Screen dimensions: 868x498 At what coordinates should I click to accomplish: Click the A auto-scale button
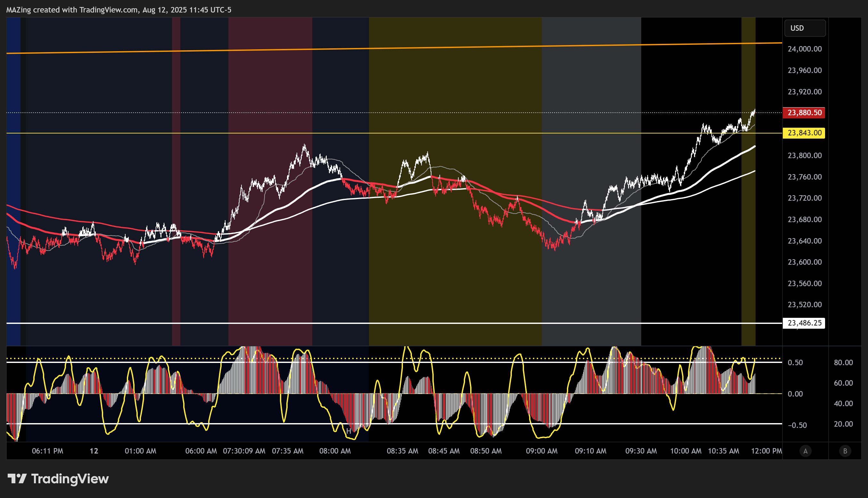point(805,451)
